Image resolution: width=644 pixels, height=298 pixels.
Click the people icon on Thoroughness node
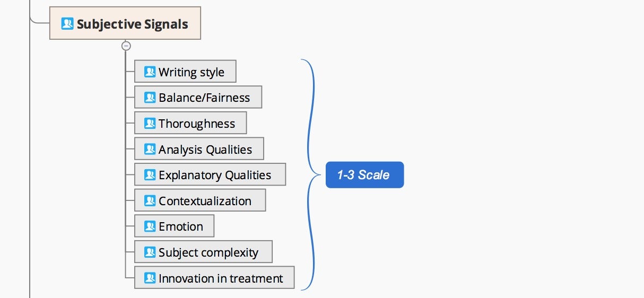150,123
